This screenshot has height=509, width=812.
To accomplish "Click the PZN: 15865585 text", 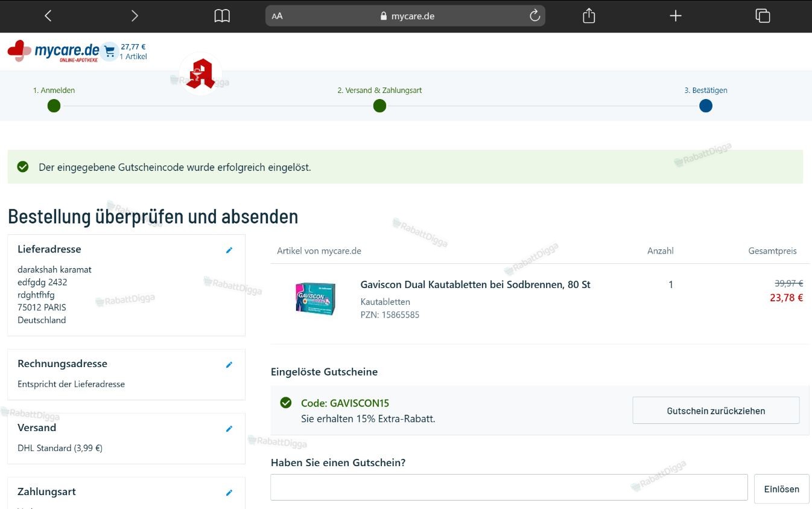I will tap(390, 315).
